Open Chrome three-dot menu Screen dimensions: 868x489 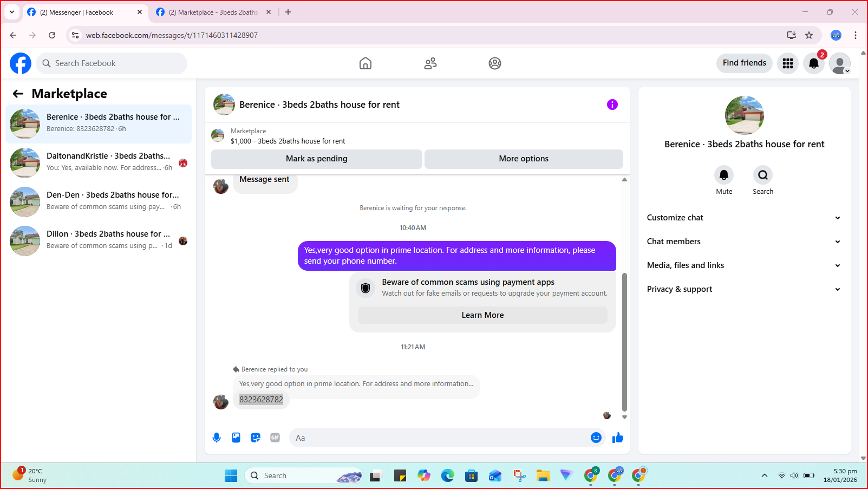coord(856,35)
